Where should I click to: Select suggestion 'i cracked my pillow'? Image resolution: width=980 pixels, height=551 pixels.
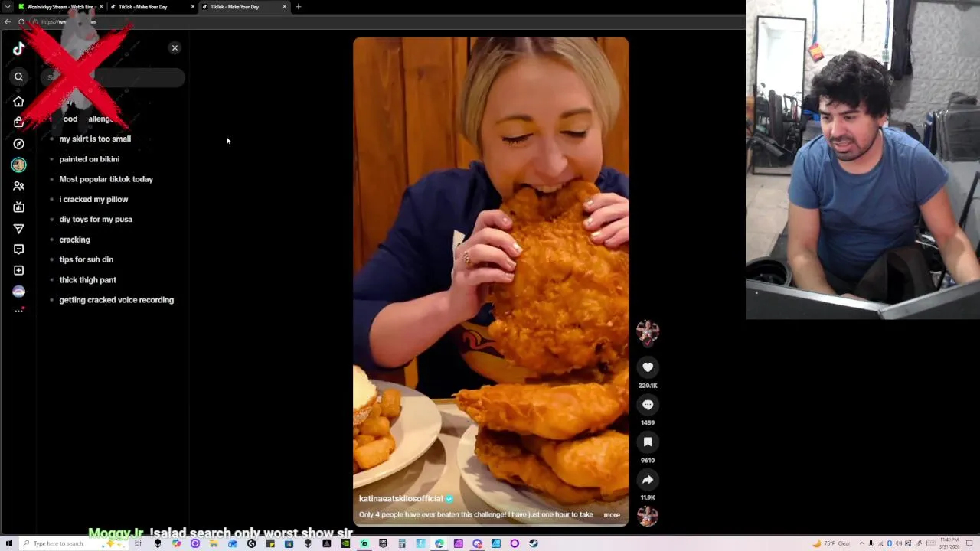[x=93, y=199]
